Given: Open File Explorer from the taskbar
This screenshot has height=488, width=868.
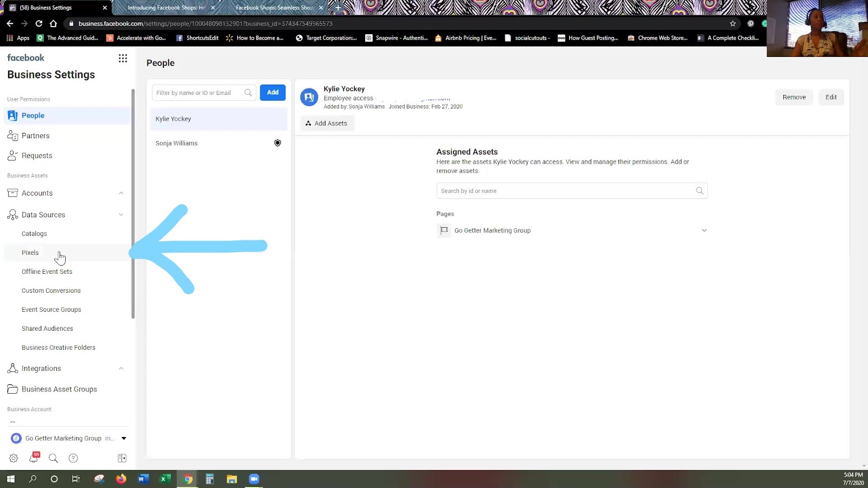Looking at the screenshot, I should [232, 479].
